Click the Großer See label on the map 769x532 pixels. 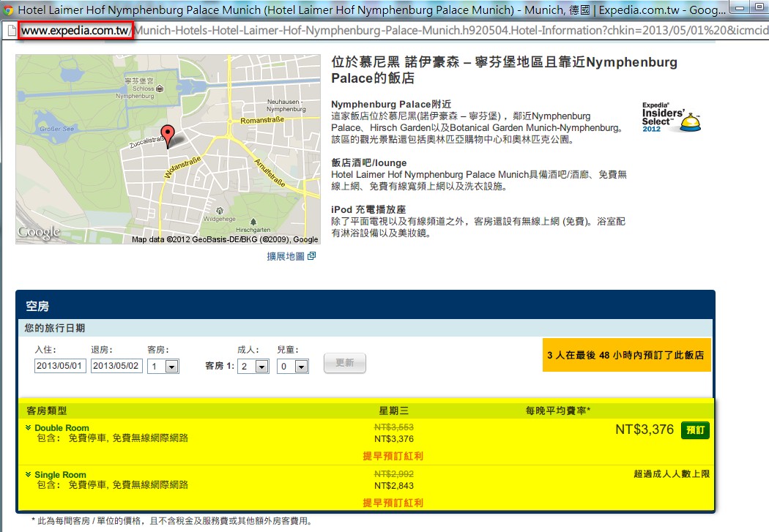click(x=57, y=129)
